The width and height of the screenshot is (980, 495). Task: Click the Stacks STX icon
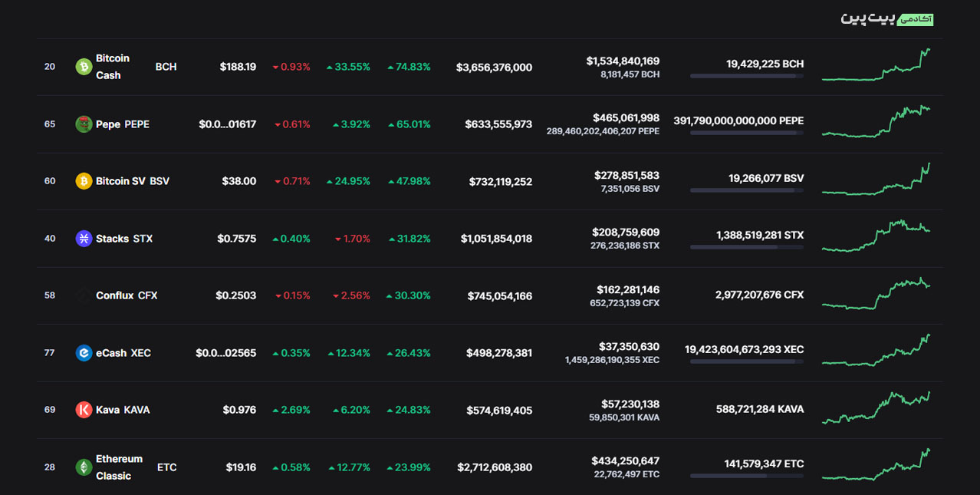84,239
